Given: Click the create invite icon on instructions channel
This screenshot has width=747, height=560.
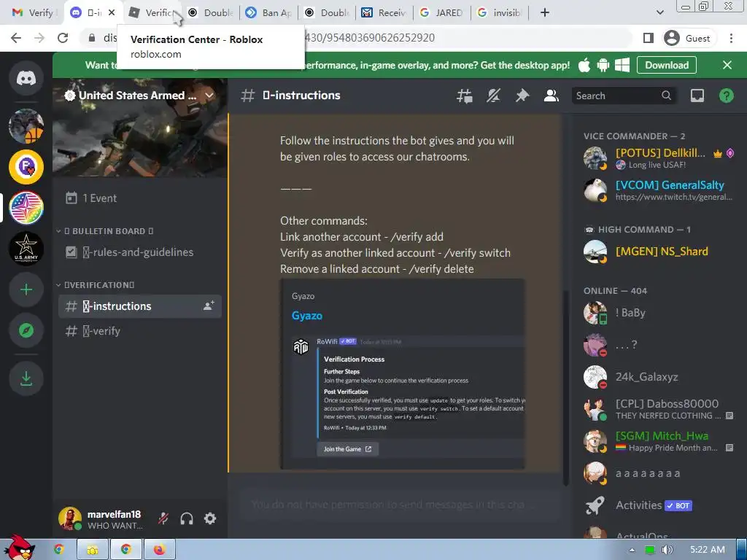Looking at the screenshot, I should click(209, 306).
